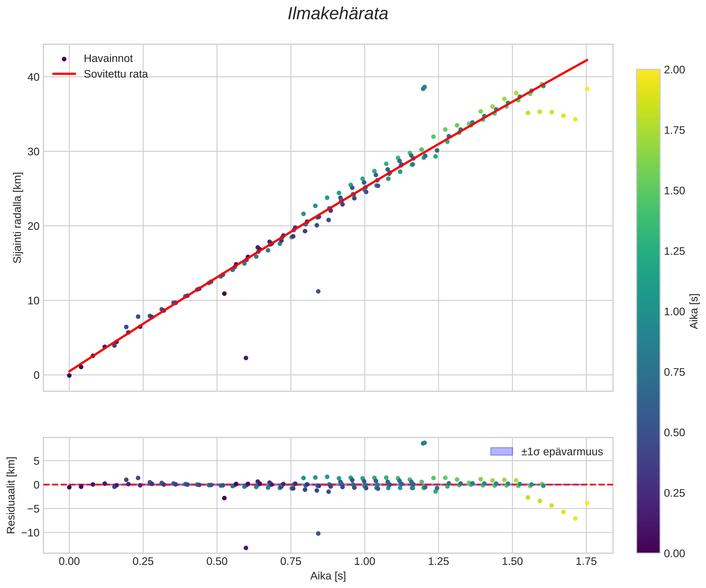Click the colorbar tick '1.75'
This screenshot has height=588, width=706.
tap(674, 130)
